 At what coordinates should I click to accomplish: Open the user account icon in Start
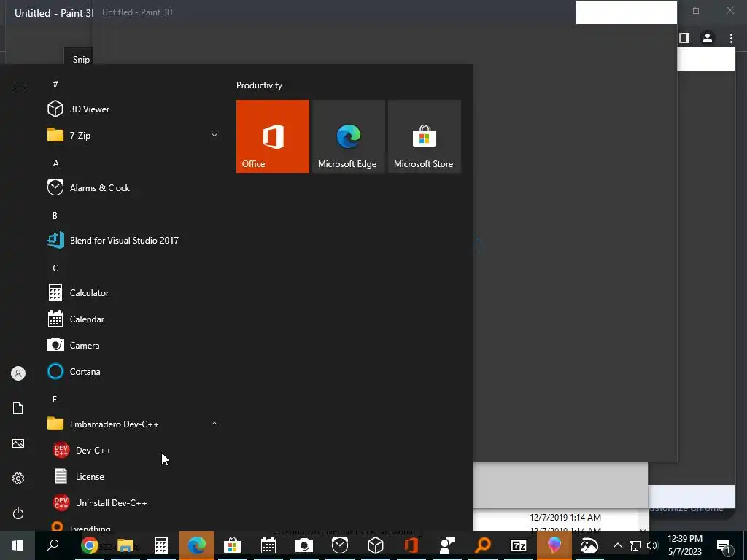click(18, 373)
